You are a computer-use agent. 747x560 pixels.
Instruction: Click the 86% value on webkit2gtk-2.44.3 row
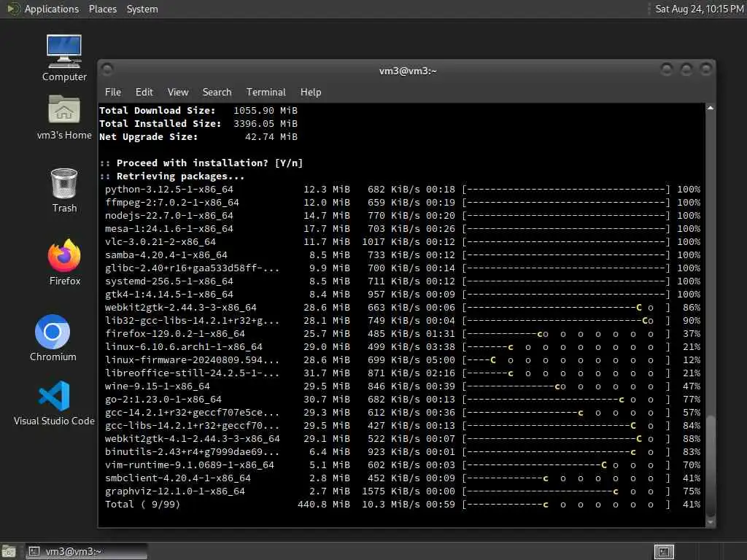[x=692, y=308]
